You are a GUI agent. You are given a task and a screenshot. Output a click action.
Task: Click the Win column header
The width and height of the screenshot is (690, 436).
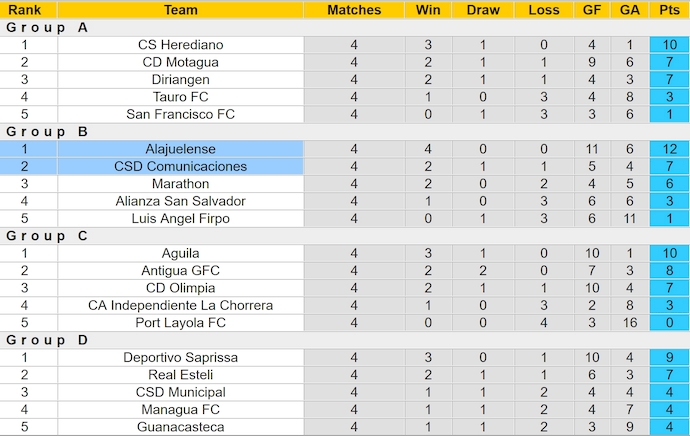click(428, 10)
